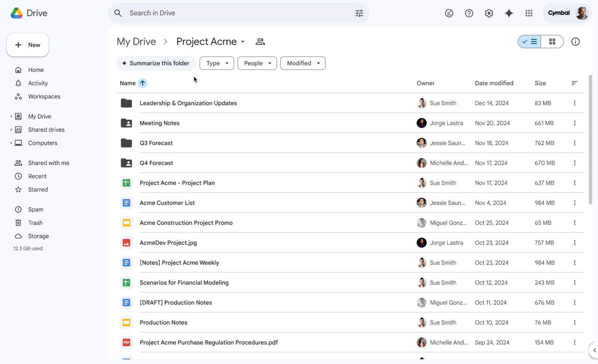598x364 pixels.
Task: Open more actions for Q3 Forecast
Action: tap(575, 143)
